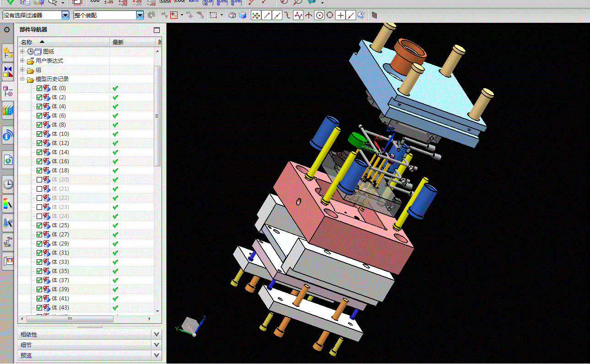Viewport: 590px width, 364px height.
Task: Open the History clock sidebar tab
Action: point(8,184)
